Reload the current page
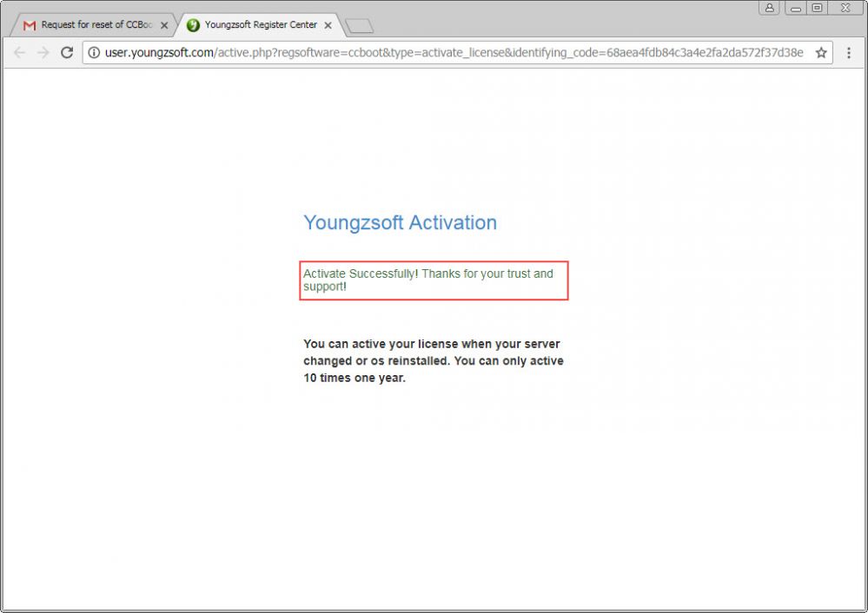Screen dimensions: 868x613 pos(67,53)
